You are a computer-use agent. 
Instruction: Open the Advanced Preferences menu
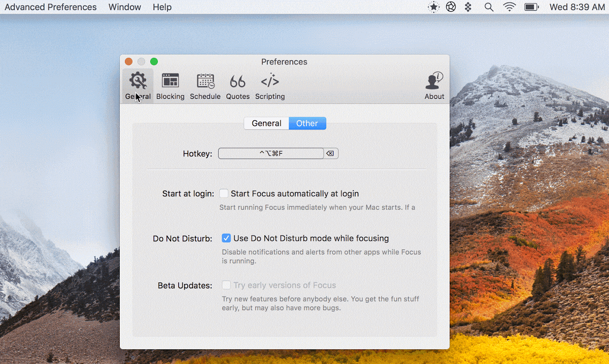pyautogui.click(x=50, y=7)
